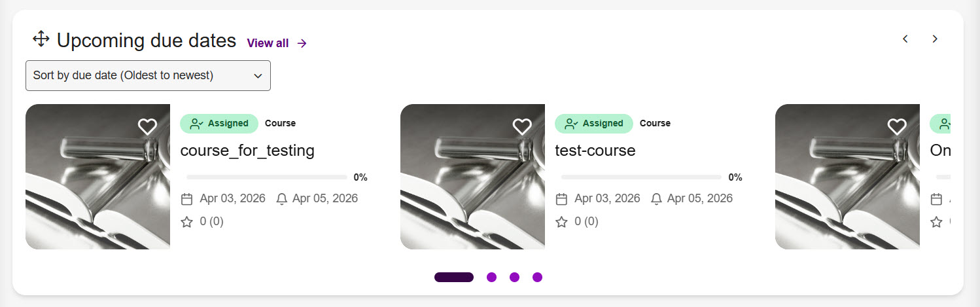This screenshot has height=307, width=980.
Task: Click calendar icon on test-course card
Action: click(x=562, y=199)
